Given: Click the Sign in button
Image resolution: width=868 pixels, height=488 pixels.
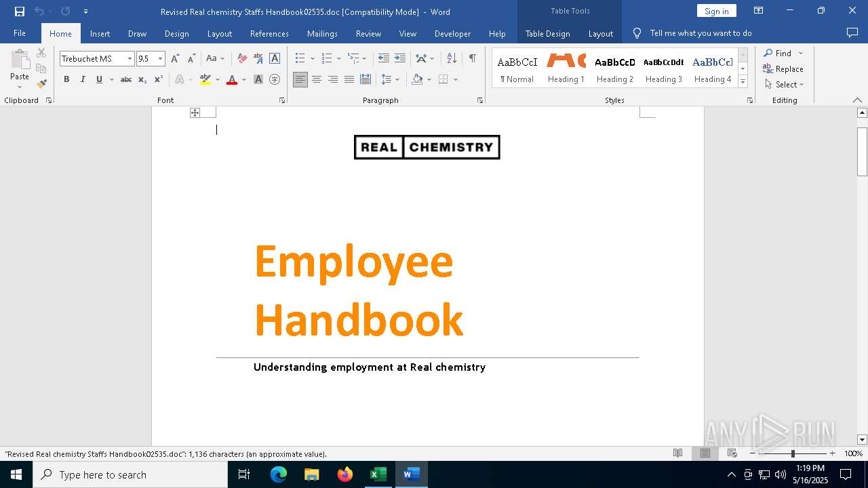Looking at the screenshot, I should (x=716, y=11).
